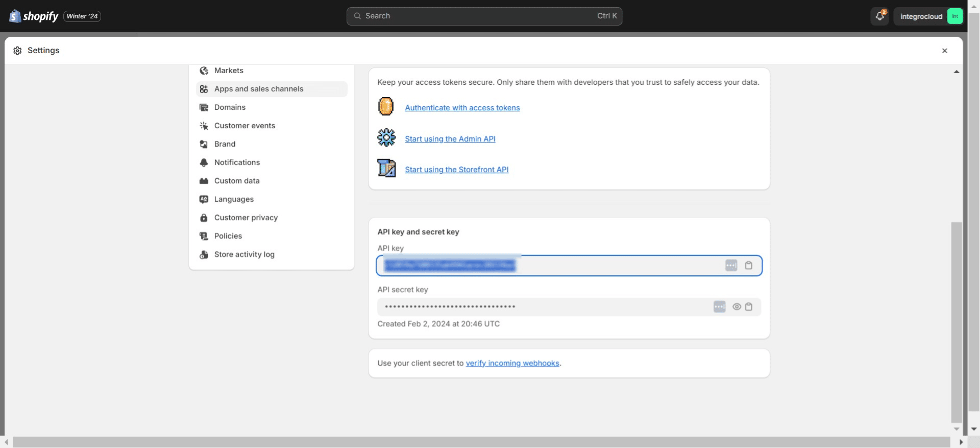Open the notifications bell
This screenshot has width=980, height=448.
pos(879,16)
